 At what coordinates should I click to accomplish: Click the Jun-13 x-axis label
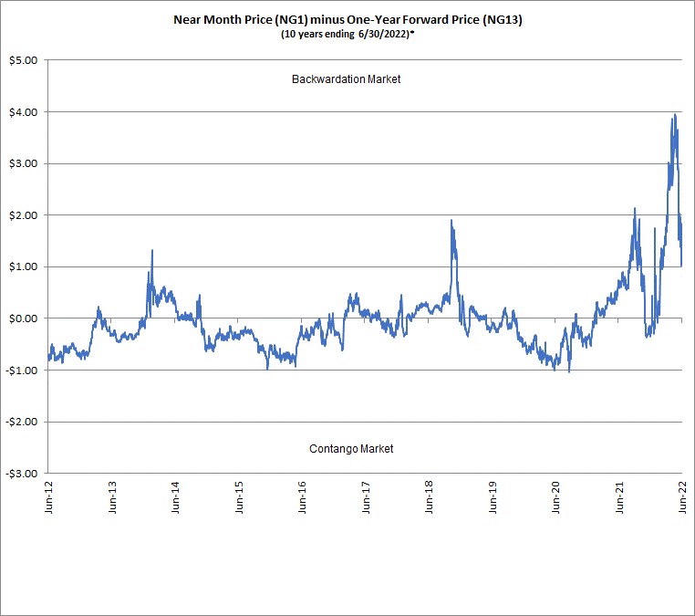(111, 497)
